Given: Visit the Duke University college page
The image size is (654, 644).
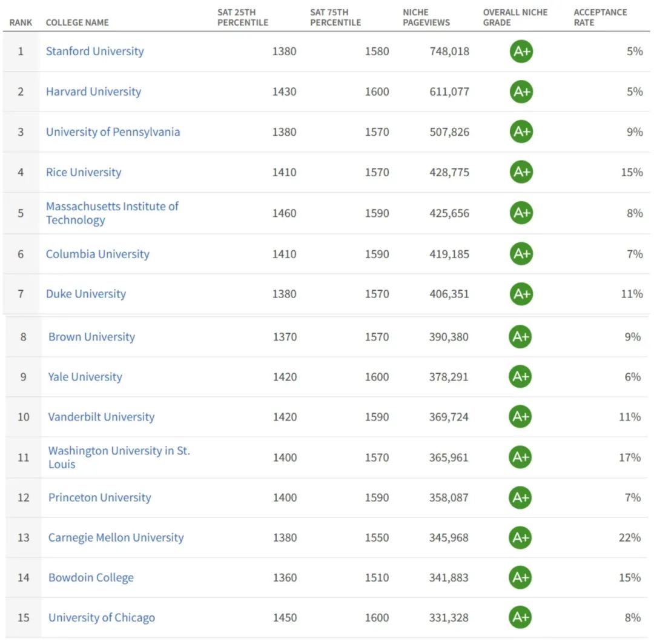Looking at the screenshot, I should point(86,294).
